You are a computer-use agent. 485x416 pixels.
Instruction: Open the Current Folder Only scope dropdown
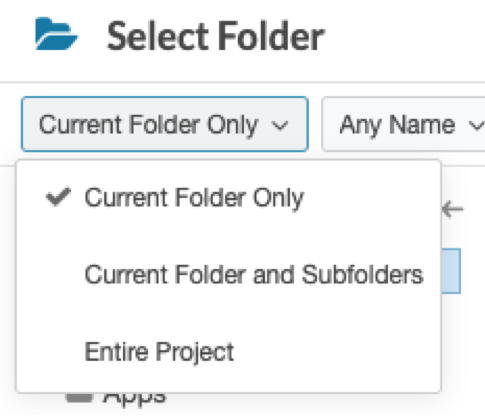(x=165, y=124)
